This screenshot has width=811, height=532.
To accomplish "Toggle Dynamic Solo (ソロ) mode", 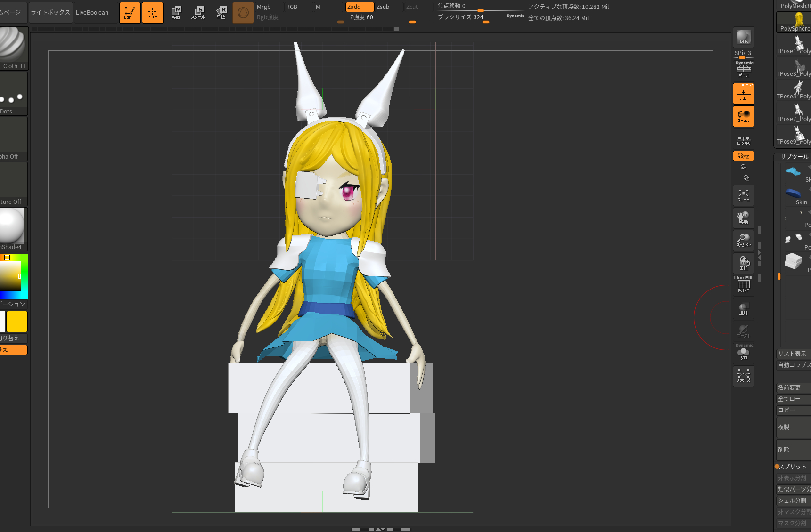I will [x=743, y=353].
